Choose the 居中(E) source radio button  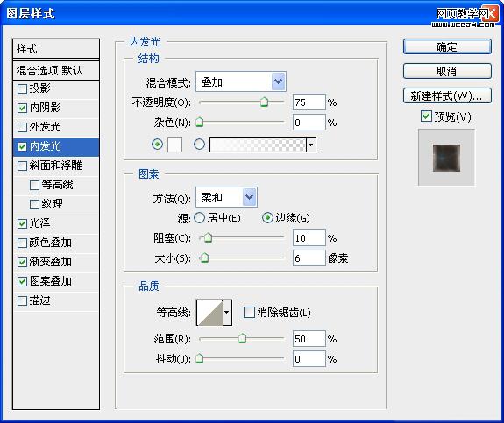pyautogui.click(x=199, y=218)
